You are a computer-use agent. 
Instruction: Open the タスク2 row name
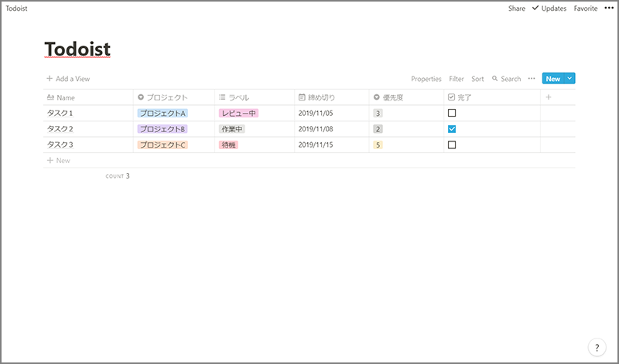[x=60, y=129]
